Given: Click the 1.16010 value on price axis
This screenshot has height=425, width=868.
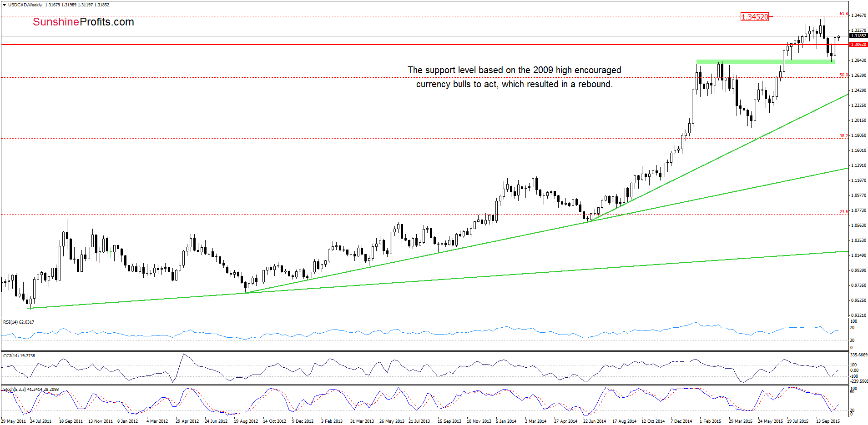Looking at the screenshot, I should (x=858, y=150).
